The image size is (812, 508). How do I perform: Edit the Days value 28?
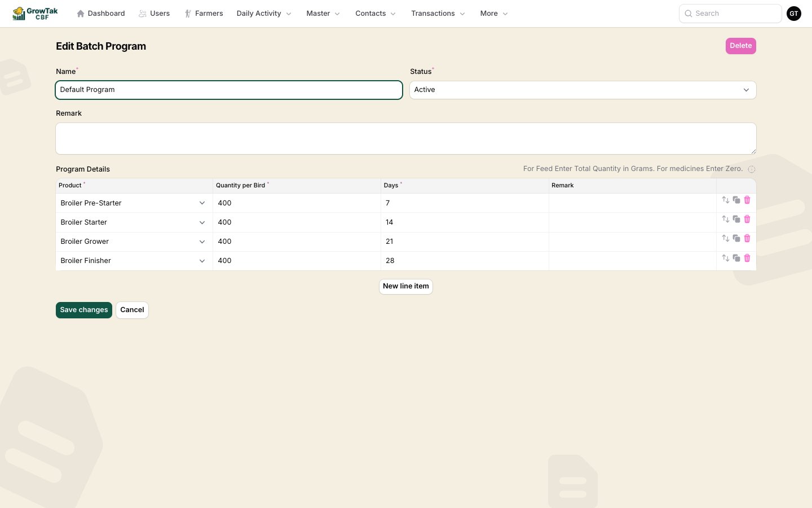(465, 261)
